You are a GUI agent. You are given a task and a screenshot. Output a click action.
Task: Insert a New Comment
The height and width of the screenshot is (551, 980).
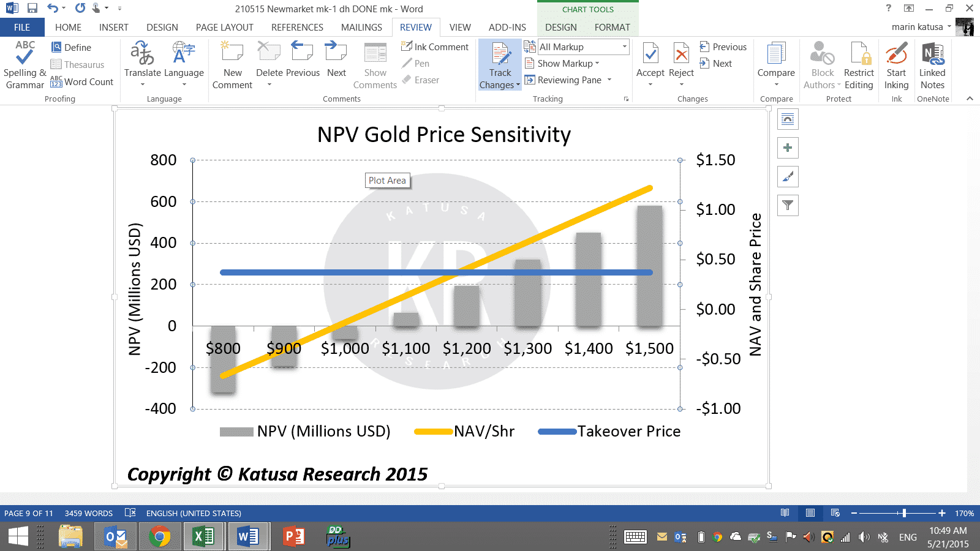(232, 64)
